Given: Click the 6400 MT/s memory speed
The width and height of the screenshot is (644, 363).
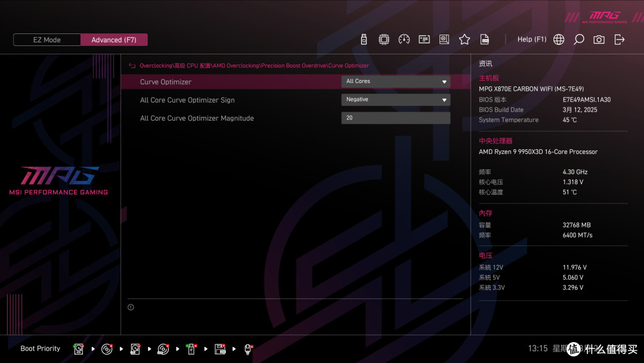Looking at the screenshot, I should tap(577, 235).
